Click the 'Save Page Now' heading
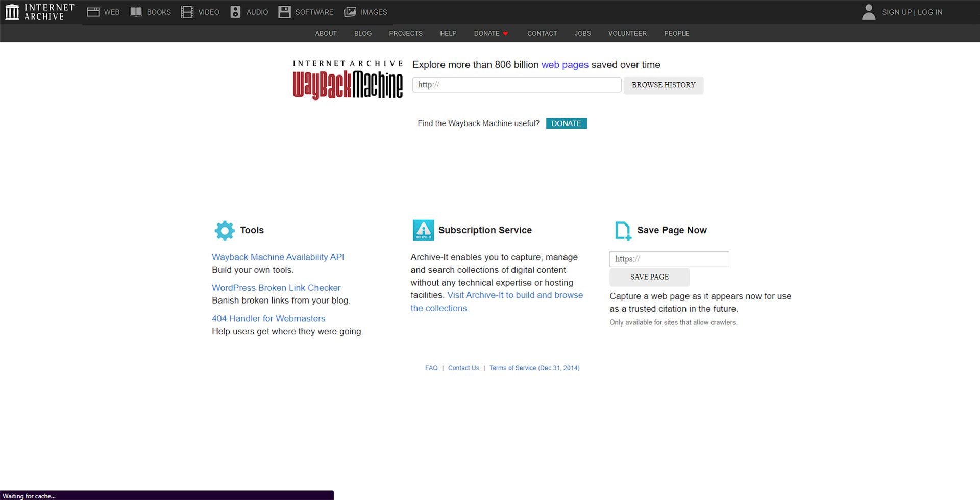Image resolution: width=980 pixels, height=500 pixels. [x=672, y=230]
